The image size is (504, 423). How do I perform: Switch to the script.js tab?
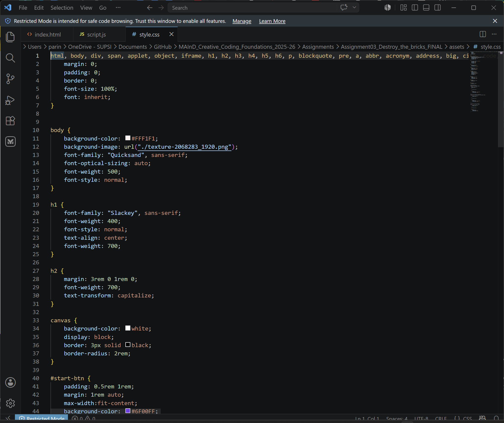[100, 34]
